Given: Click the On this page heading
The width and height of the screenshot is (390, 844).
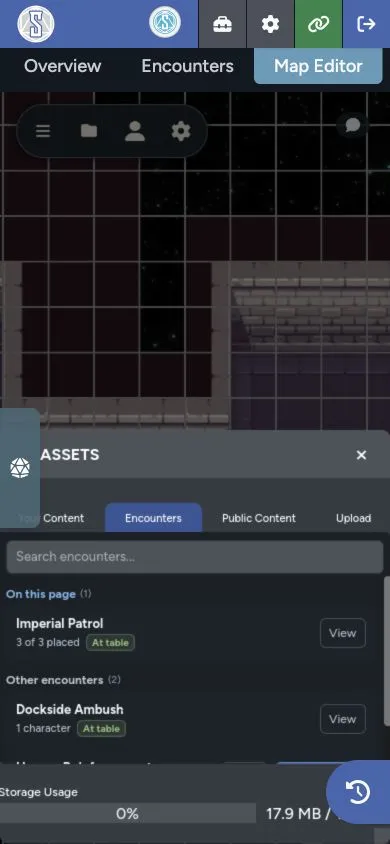Looking at the screenshot, I should (41, 594).
